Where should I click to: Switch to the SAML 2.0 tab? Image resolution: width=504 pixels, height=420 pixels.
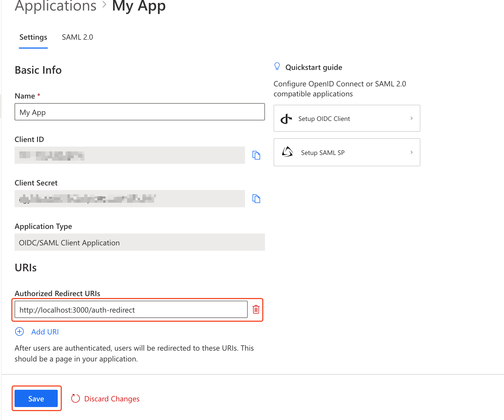tap(77, 37)
